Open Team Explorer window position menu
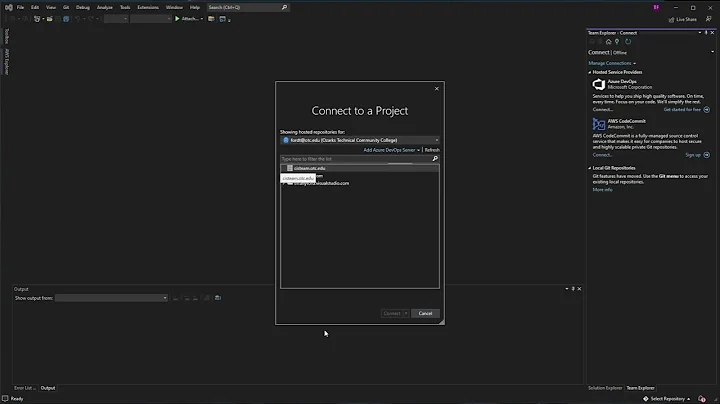This screenshot has width=720, height=404. coord(700,33)
